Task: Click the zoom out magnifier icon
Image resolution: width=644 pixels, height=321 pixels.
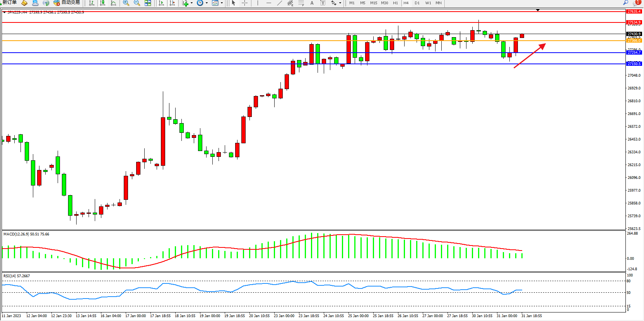Action: point(137,3)
